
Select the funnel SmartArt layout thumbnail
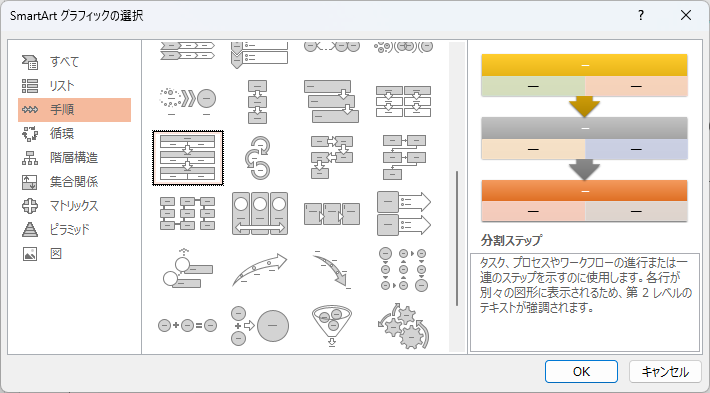tap(332, 326)
